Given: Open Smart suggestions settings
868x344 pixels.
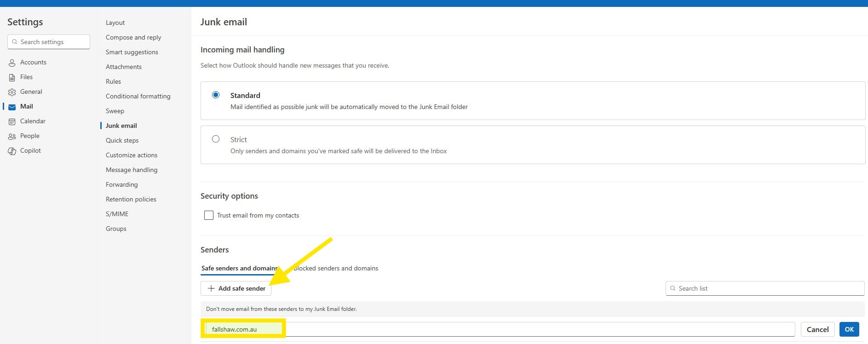Looking at the screenshot, I should click(x=132, y=52).
